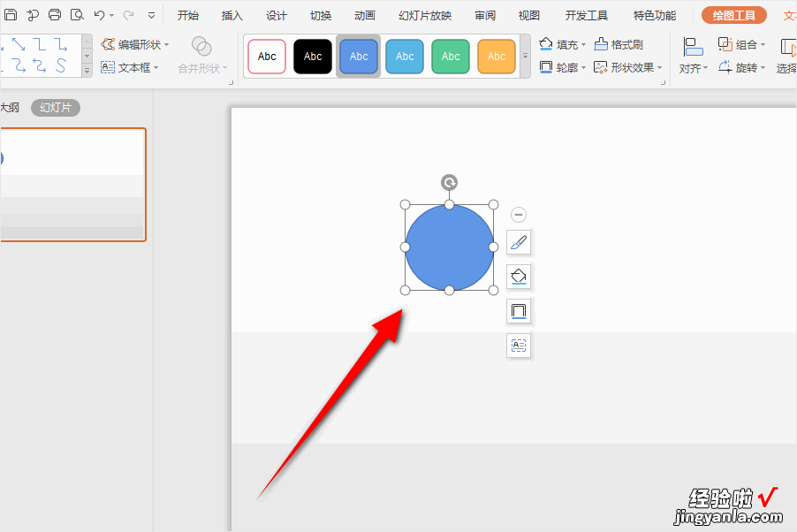Switch to 开发工具 tab
The width and height of the screenshot is (797, 532).
tap(586, 16)
